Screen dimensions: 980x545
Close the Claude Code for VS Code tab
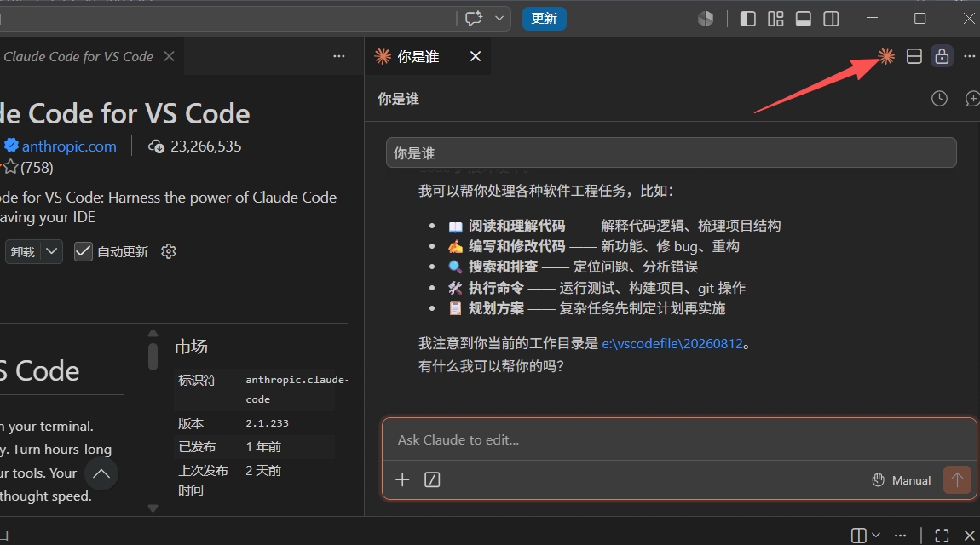[x=169, y=56]
